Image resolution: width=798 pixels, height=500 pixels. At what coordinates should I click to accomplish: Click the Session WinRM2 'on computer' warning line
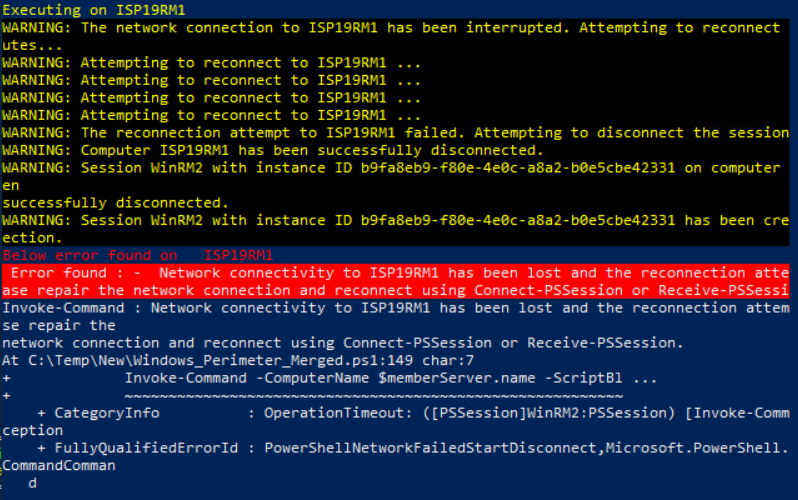pos(395,168)
